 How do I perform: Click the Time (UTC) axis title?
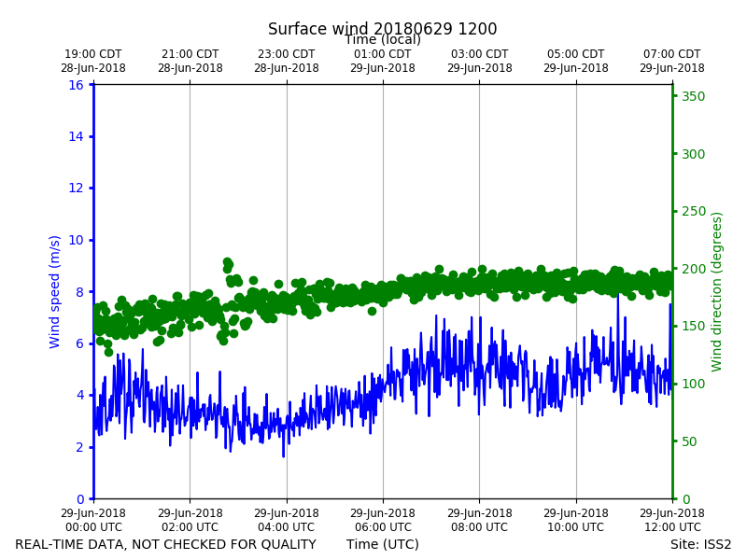point(383,544)
